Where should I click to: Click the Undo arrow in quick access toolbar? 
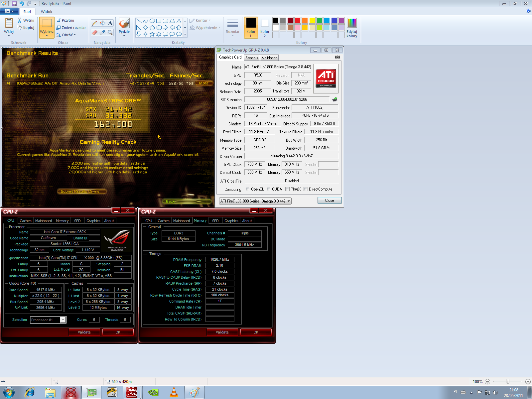22,4
